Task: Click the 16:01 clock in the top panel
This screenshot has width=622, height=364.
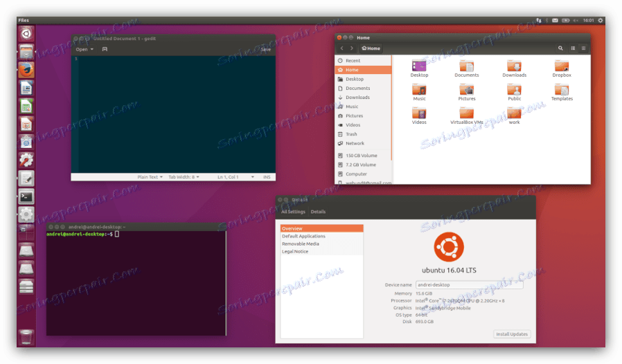Action: [588, 20]
